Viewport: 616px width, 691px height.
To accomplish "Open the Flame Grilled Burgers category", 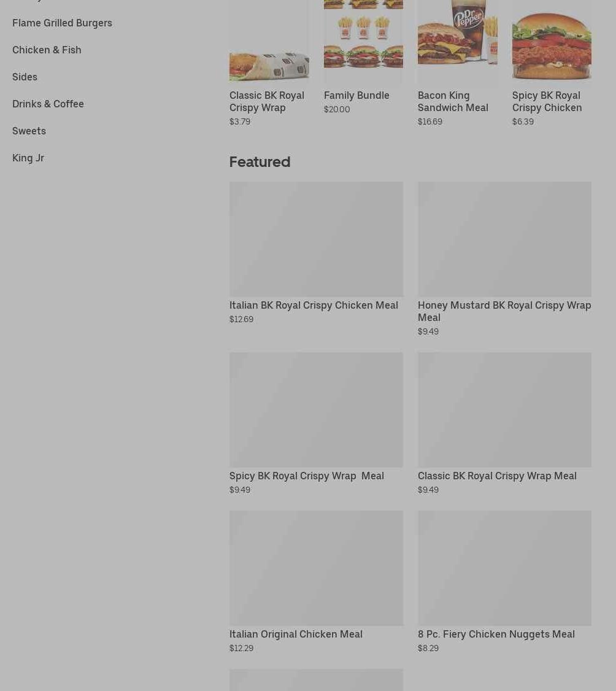I will click(62, 23).
